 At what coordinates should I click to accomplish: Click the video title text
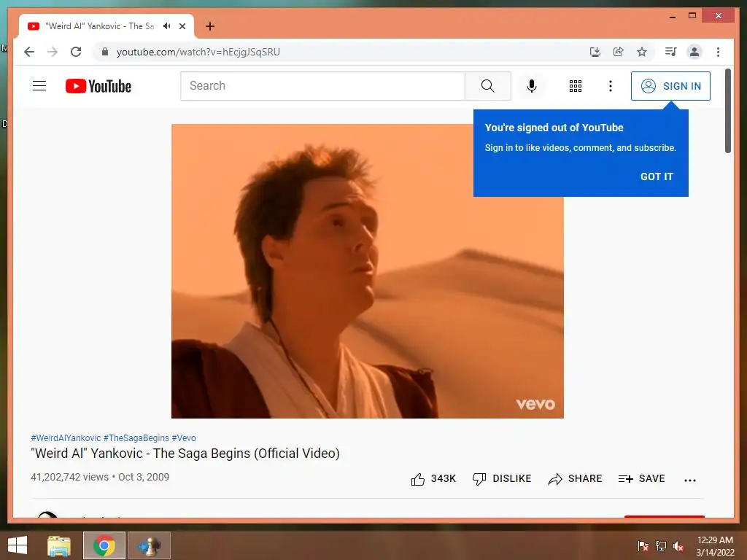click(185, 454)
